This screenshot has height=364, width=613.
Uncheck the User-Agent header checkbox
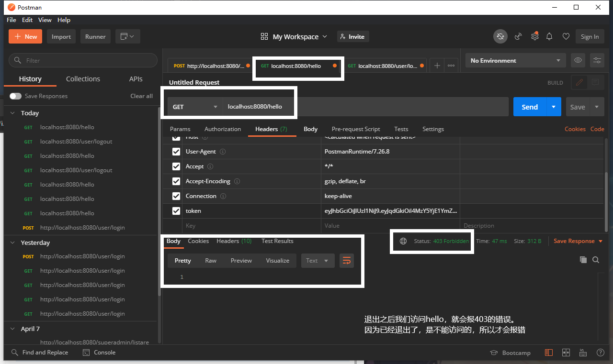tap(176, 152)
